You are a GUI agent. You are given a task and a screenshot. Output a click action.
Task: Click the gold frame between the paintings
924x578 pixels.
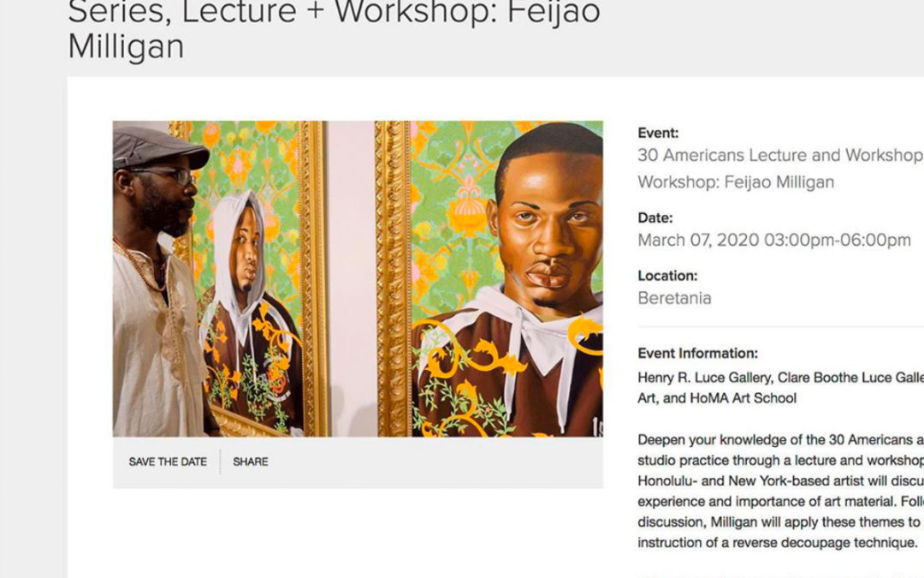point(393,279)
